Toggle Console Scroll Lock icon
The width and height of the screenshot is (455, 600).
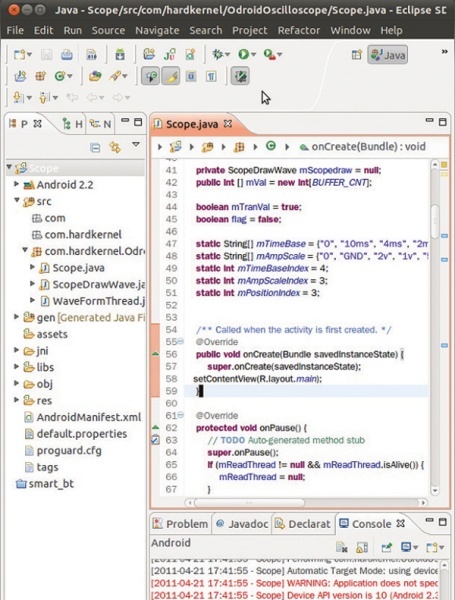click(362, 548)
